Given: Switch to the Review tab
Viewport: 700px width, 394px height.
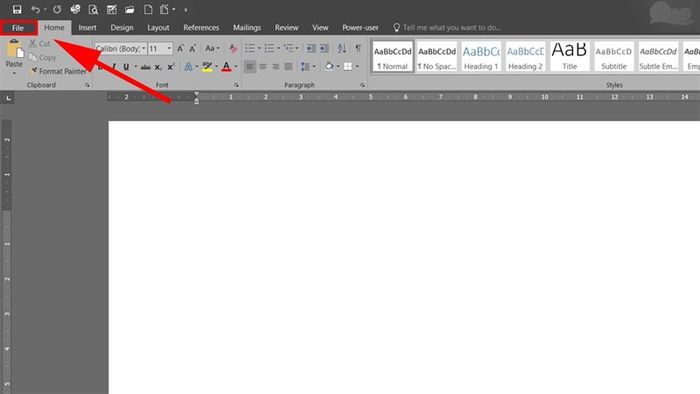Looking at the screenshot, I should point(286,28).
